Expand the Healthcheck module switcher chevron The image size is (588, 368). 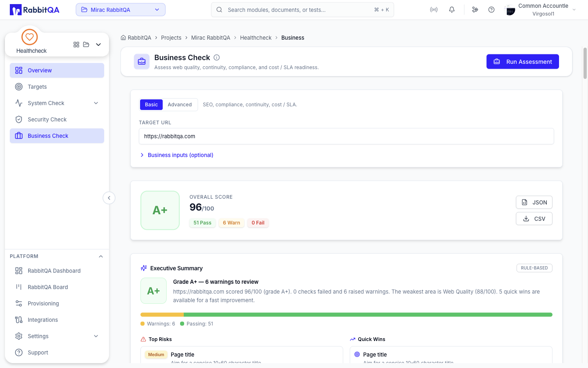(98, 45)
